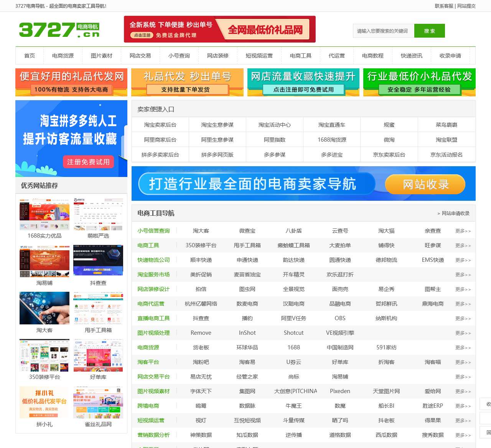This screenshot has height=448, width=491.
Task: Open the 短视频运营 navigation menu item
Action: (259, 56)
